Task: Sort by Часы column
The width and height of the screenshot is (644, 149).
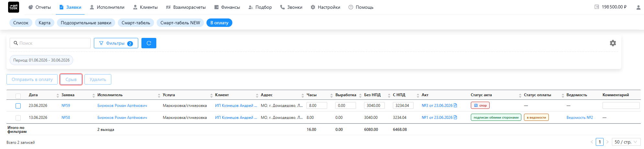Action: point(331,95)
